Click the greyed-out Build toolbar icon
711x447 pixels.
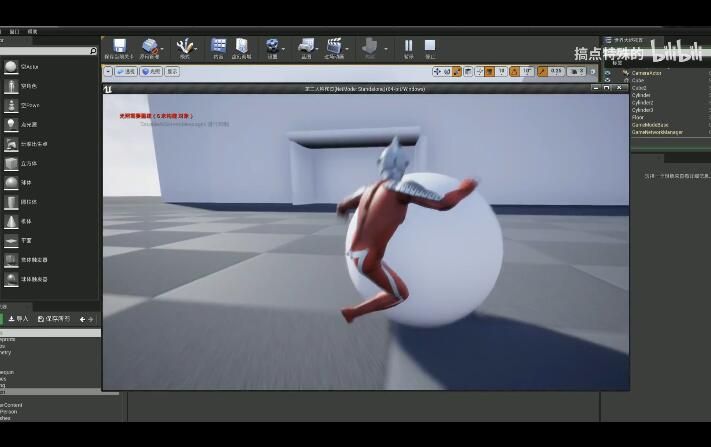coord(370,46)
